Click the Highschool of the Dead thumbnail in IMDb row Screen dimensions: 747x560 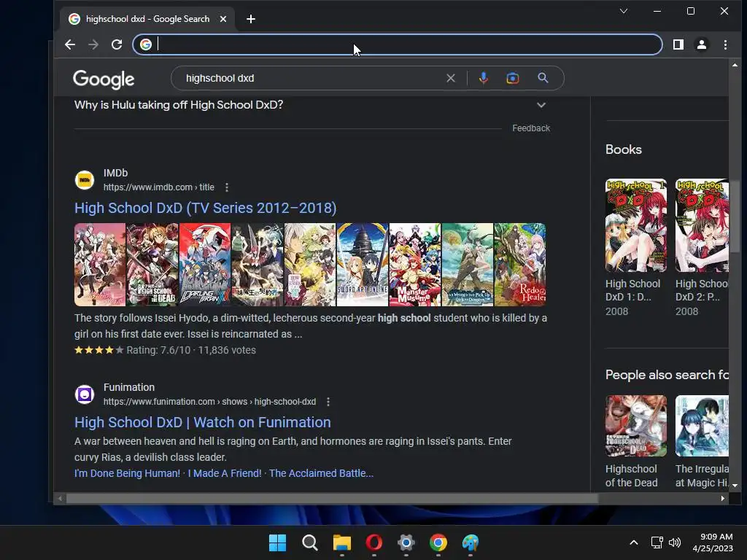tap(152, 265)
